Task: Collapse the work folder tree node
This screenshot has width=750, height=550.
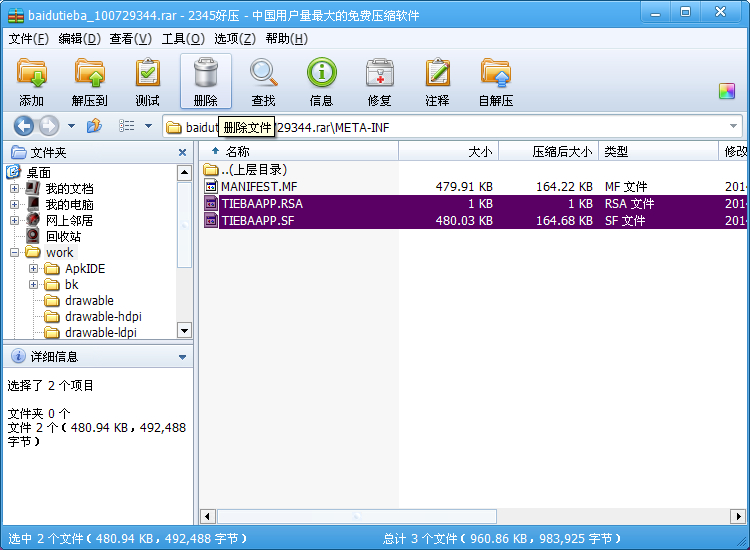Action: [15, 253]
